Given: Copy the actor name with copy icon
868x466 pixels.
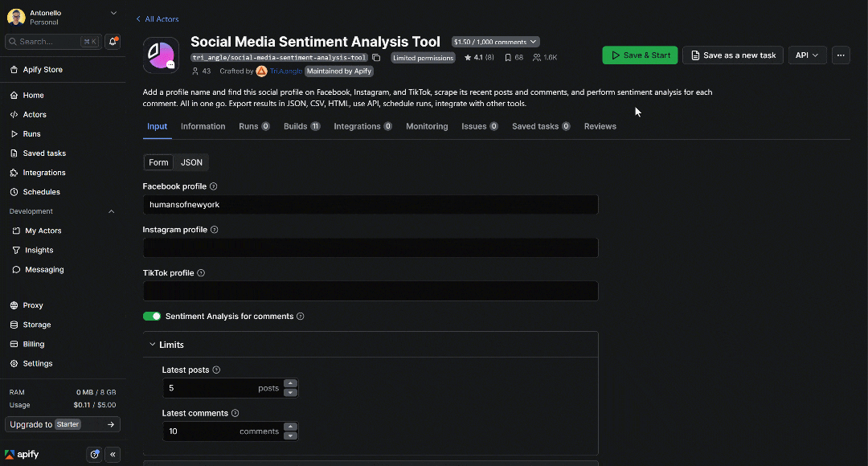Looking at the screenshot, I should 376,58.
